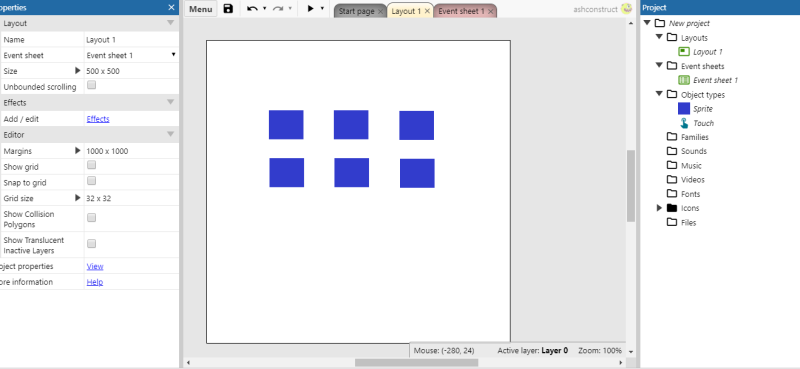
Task: Save project with the floppy disk icon
Action: pyautogui.click(x=228, y=9)
